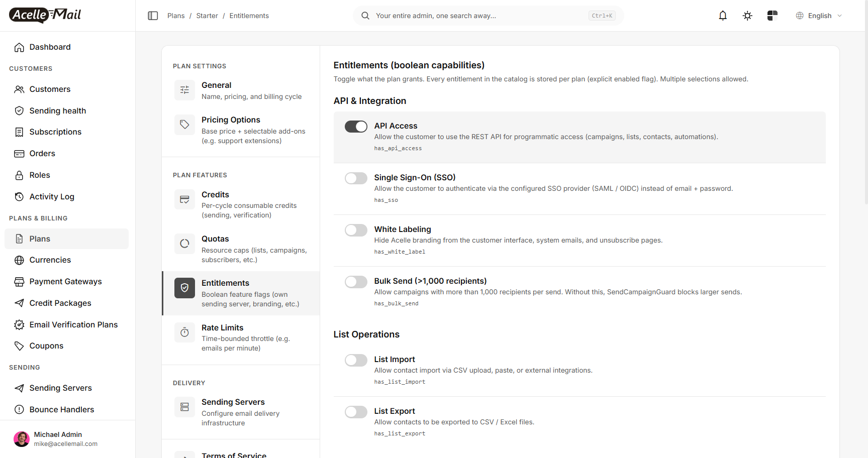This screenshot has height=458, width=868.
Task: Click the Dashboard home icon
Action: click(19, 47)
